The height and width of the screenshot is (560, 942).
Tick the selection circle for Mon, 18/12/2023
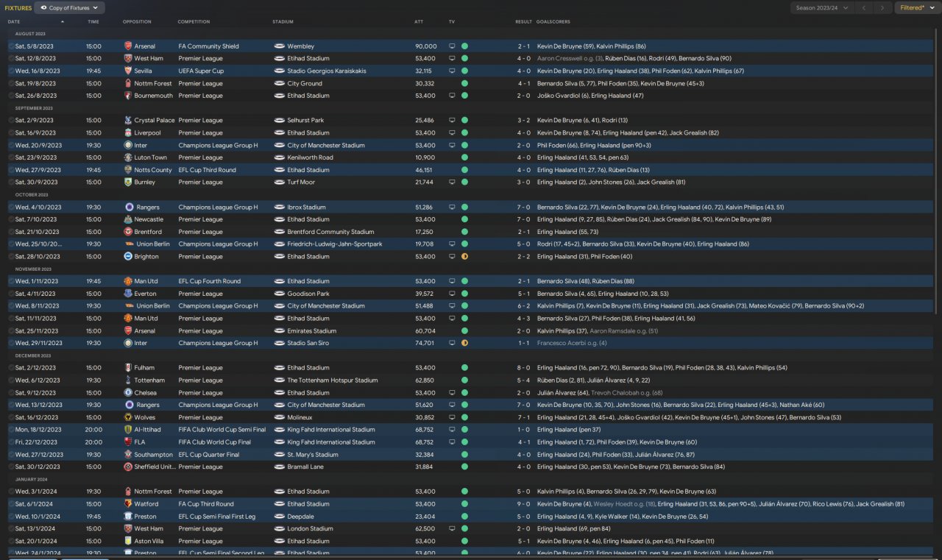click(11, 430)
